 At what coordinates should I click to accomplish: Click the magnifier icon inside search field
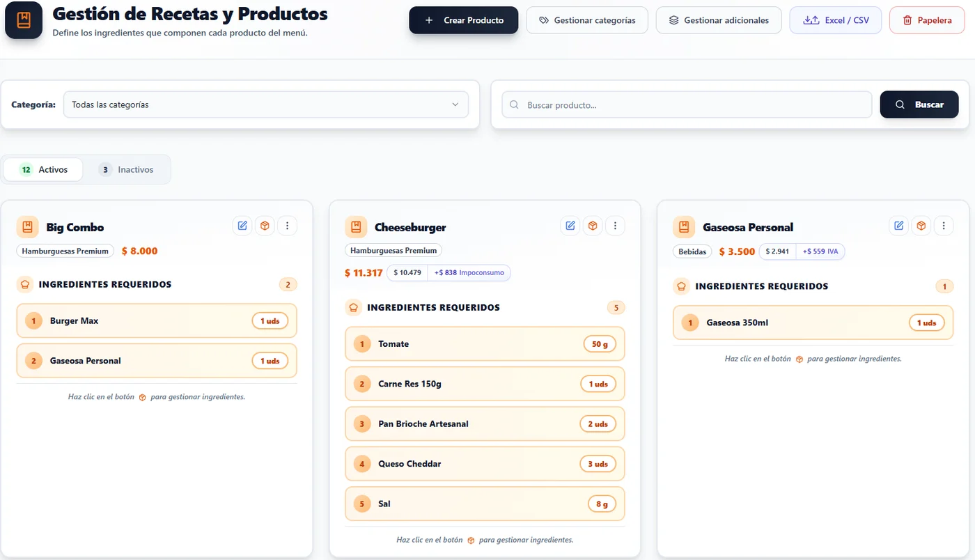click(x=515, y=104)
